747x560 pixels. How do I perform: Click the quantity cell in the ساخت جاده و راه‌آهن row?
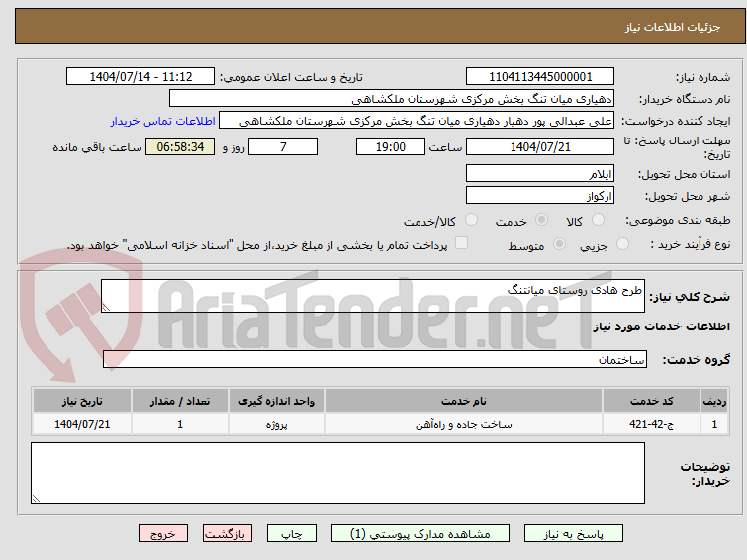pyautogui.click(x=180, y=424)
